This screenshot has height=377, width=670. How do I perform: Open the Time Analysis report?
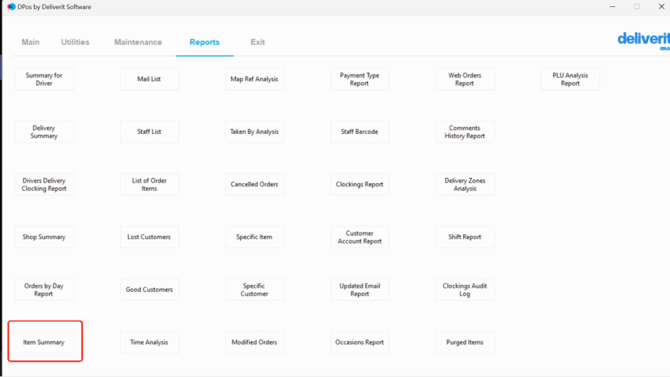(149, 342)
